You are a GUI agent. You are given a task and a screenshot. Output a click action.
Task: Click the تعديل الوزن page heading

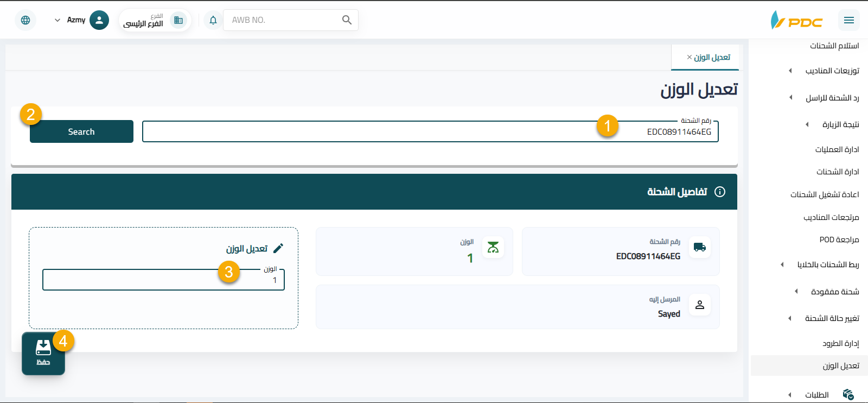click(699, 90)
